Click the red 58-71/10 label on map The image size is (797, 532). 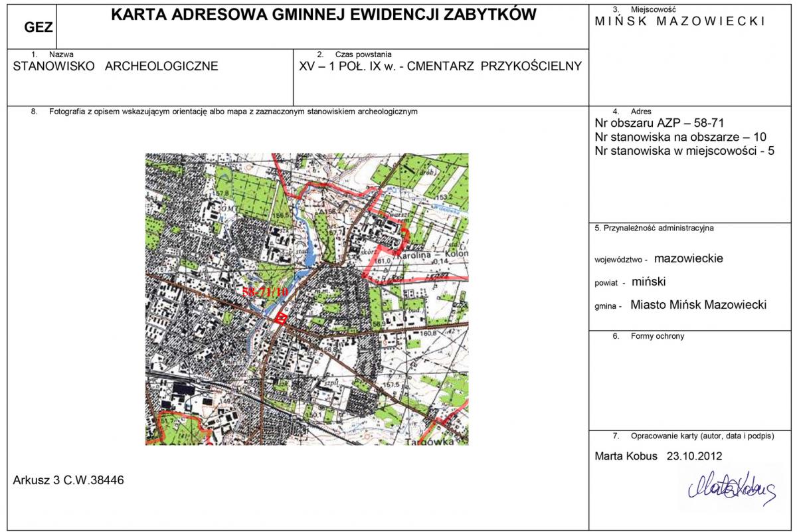click(265, 292)
